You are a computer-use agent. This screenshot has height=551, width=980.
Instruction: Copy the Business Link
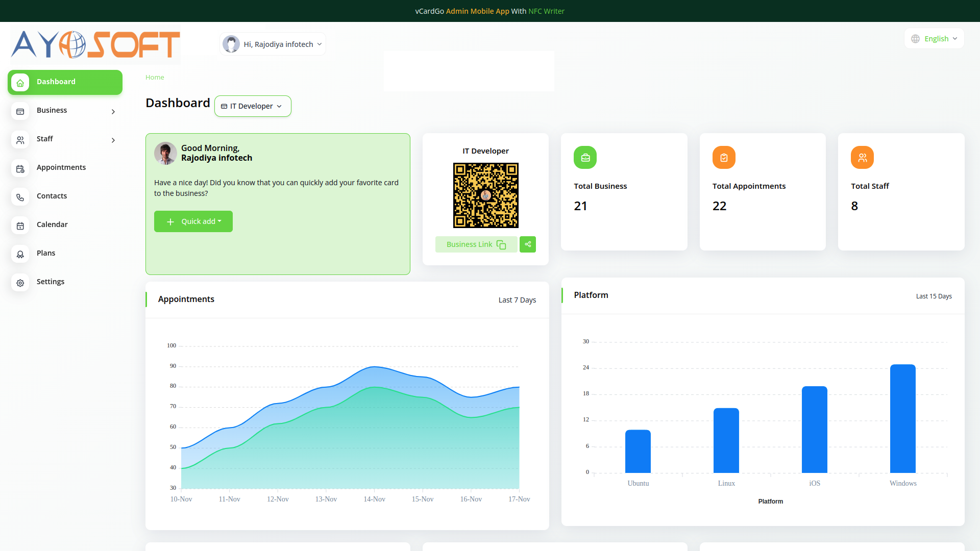point(476,244)
